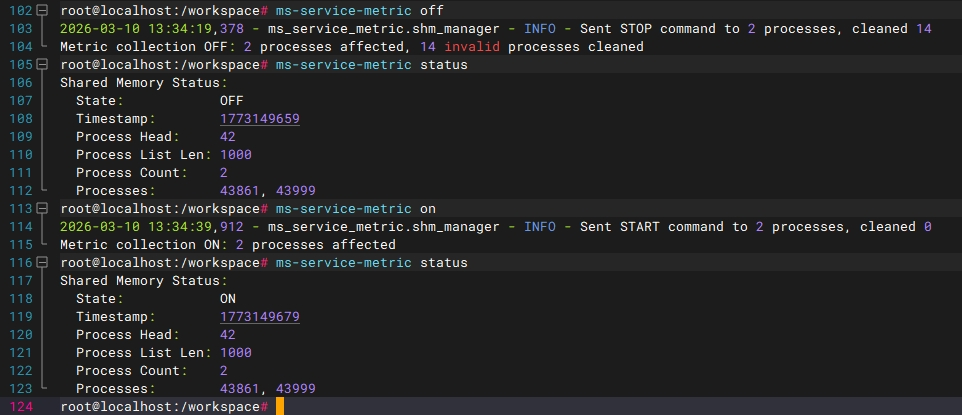Image resolution: width=962 pixels, height=415 pixels.
Task: Click line number 103 in the gutter
Action: (x=20, y=28)
